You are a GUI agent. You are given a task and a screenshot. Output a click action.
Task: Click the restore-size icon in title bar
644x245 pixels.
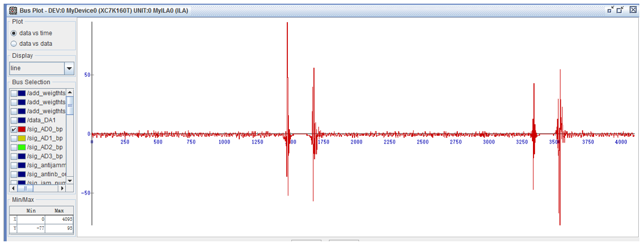621,9
